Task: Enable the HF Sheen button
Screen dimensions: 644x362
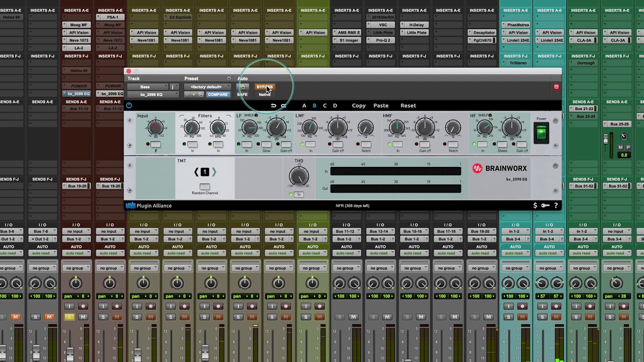Action: [502, 145]
